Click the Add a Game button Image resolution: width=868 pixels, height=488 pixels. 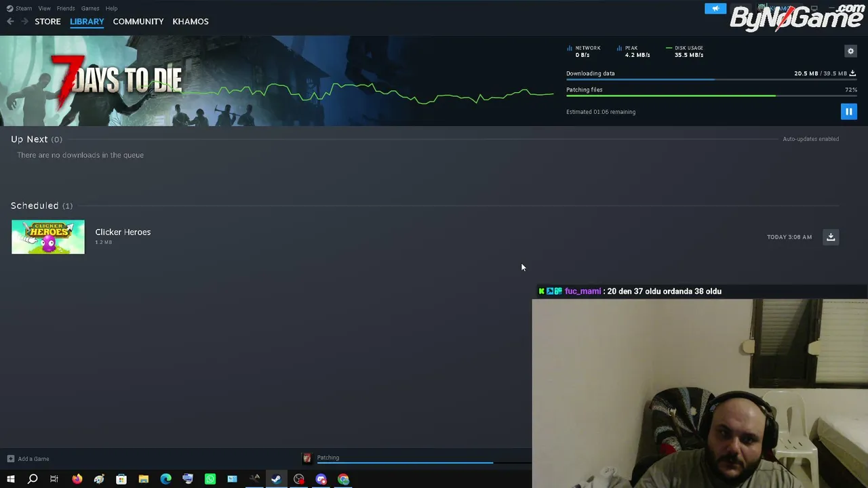28,459
